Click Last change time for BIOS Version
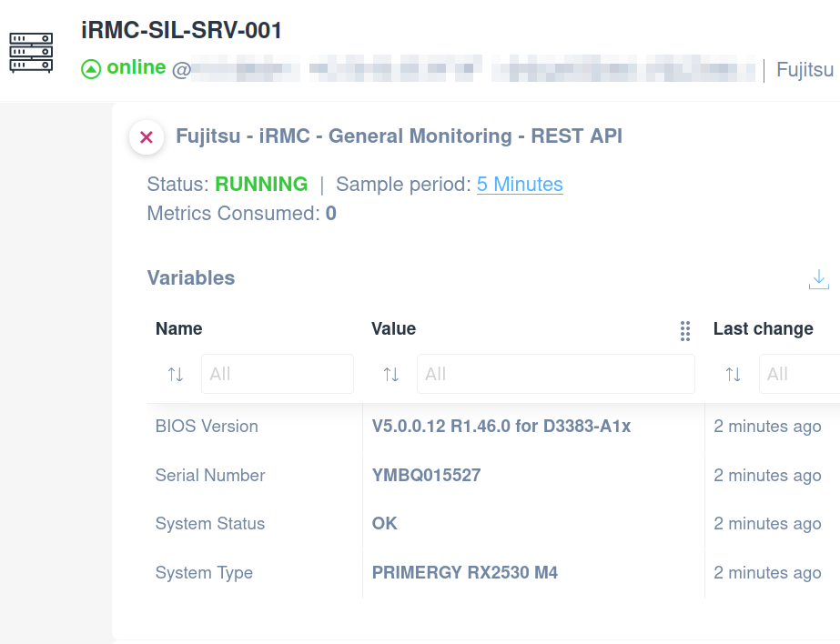840x644 pixels. pos(768,427)
